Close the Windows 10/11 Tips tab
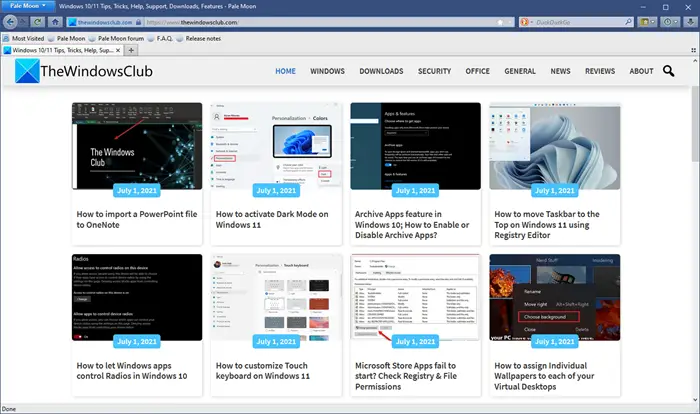The height and width of the screenshot is (414, 700). [118, 50]
